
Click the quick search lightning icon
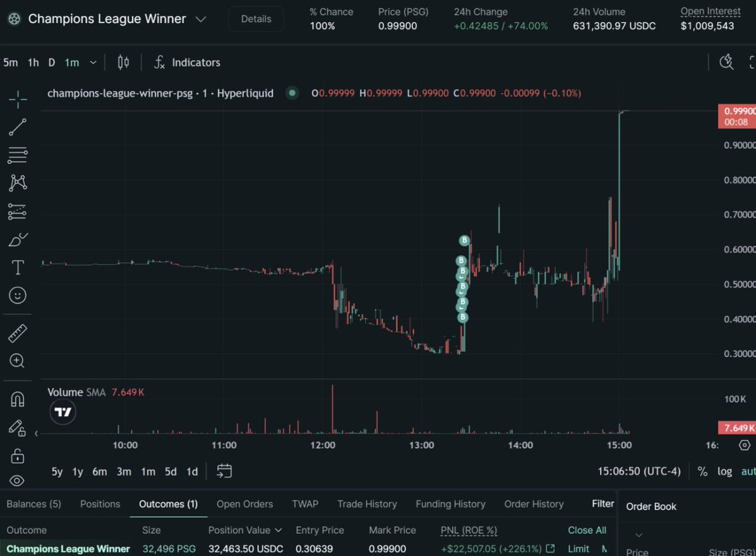[x=727, y=62]
